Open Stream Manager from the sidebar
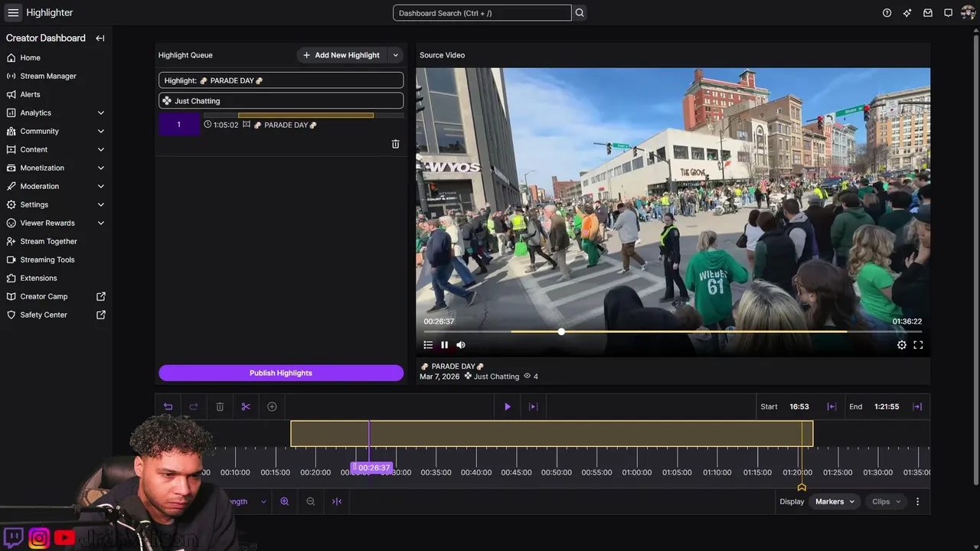The height and width of the screenshot is (551, 980). 48,76
